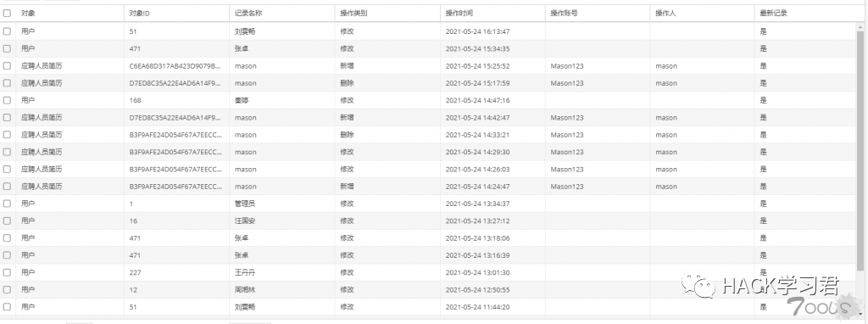Viewport: 868px width, 324px height.
Task: Sort by the 对象ID column header
Action: point(140,14)
